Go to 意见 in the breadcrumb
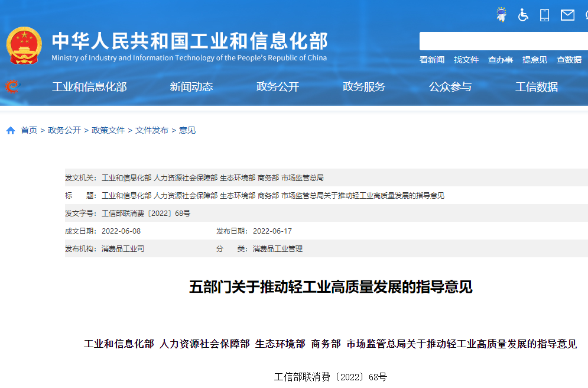Image resolution: width=588 pixels, height=388 pixels. pos(187,130)
